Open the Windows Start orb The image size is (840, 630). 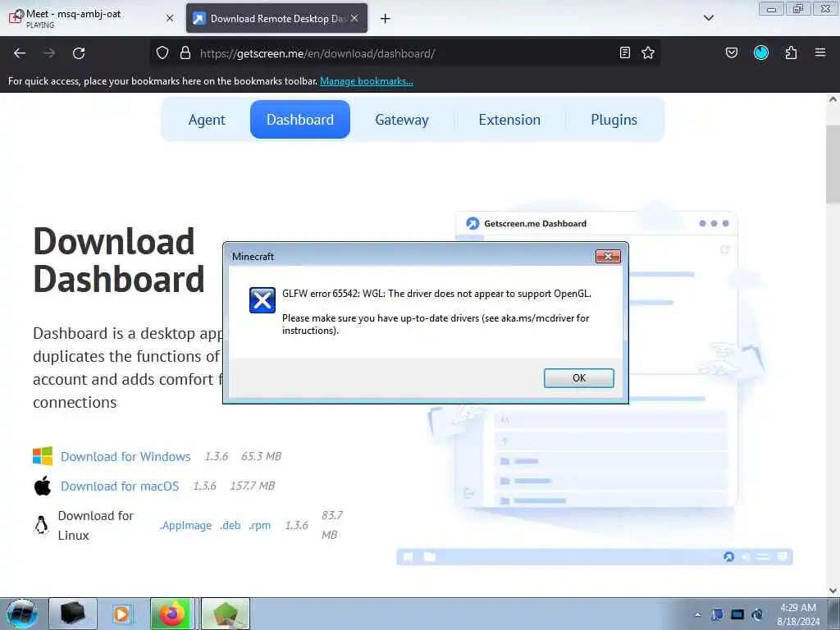pos(21,614)
